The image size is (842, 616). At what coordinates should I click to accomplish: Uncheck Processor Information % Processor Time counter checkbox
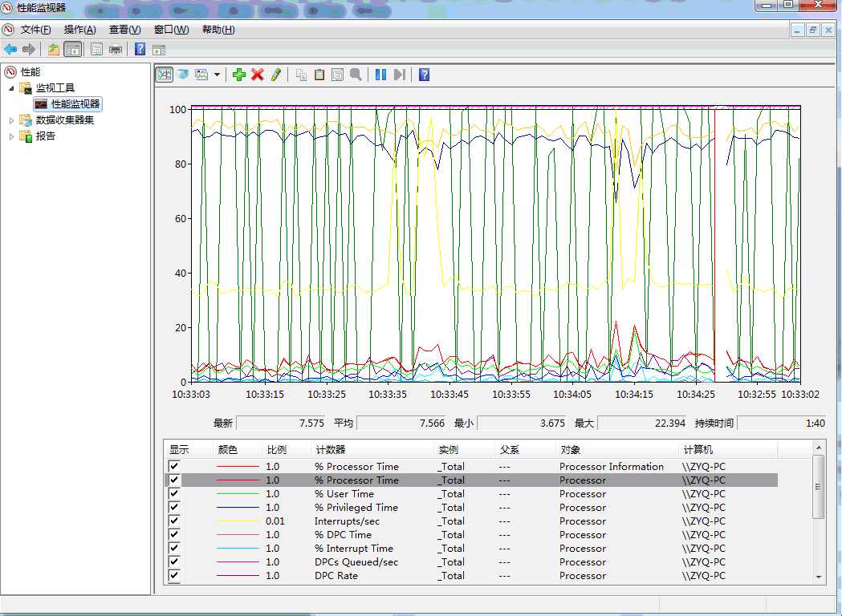[174, 466]
